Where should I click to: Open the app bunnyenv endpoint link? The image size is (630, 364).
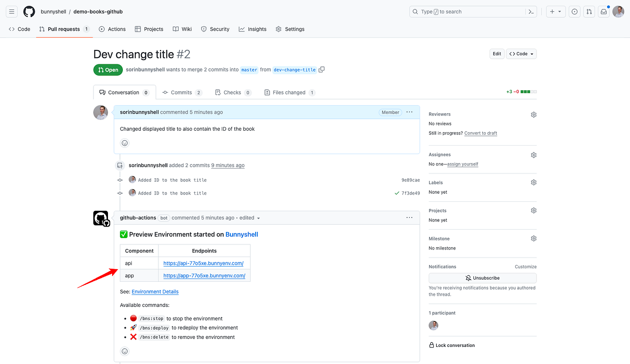(x=204, y=275)
